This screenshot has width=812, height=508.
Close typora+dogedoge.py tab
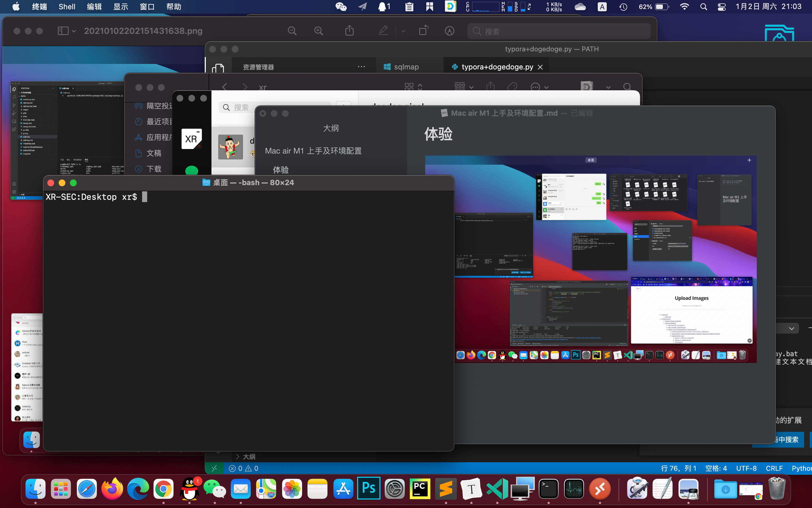[540, 67]
